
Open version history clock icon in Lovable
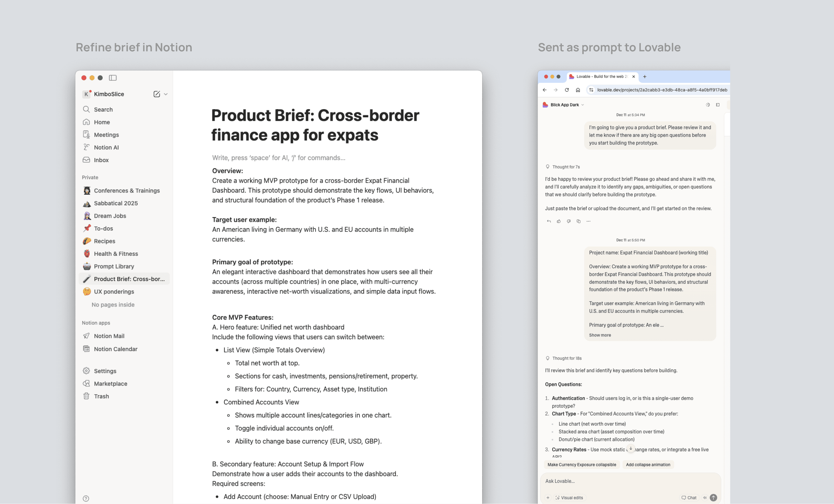coord(707,105)
